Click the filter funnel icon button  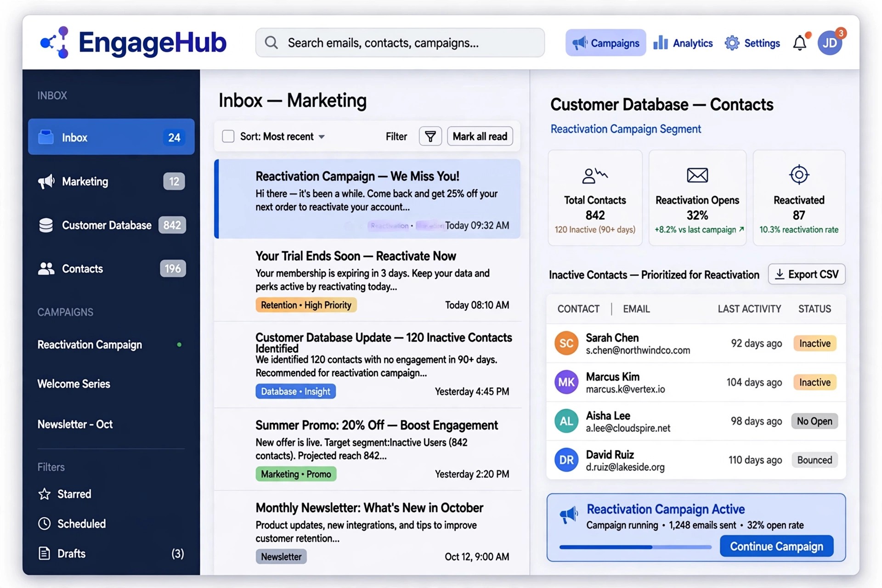(430, 136)
